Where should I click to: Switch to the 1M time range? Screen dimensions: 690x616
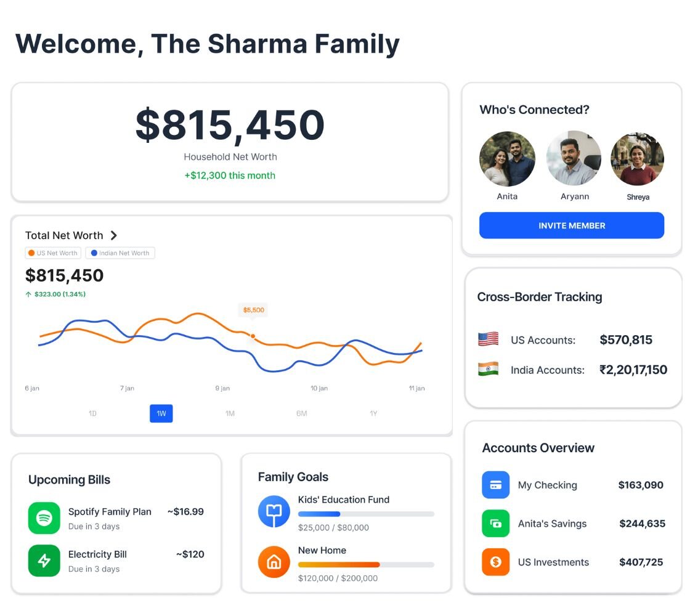230,413
